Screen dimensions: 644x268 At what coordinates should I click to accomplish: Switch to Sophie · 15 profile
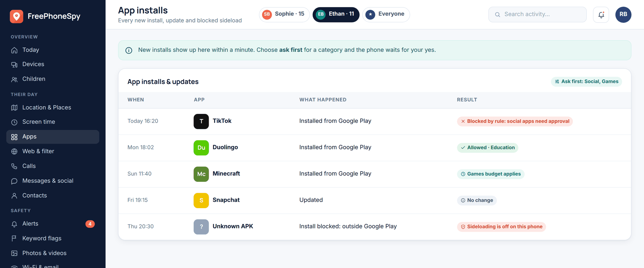(284, 14)
